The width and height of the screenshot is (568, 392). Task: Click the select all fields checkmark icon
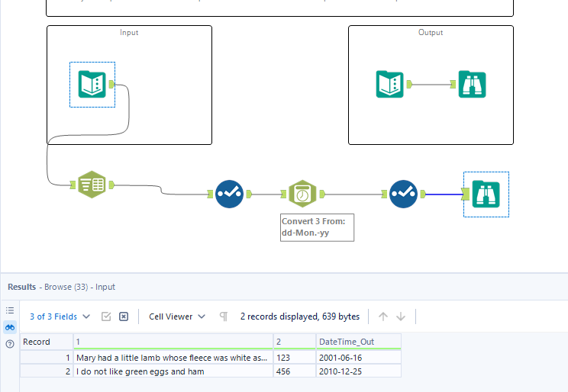[106, 316]
